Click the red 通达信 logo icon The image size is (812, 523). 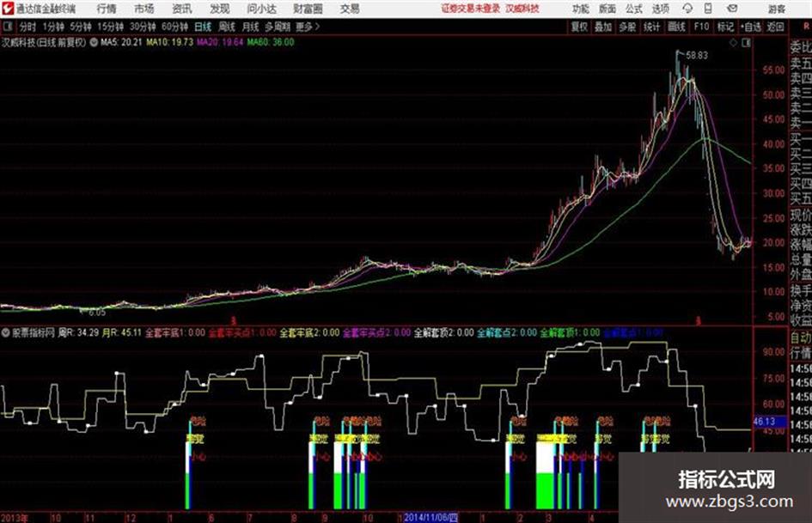tap(8, 9)
